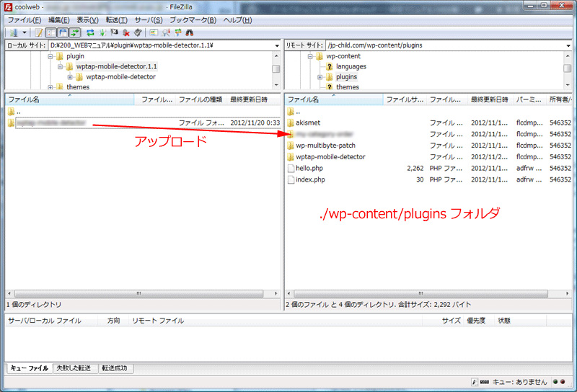577x392 pixels.
Task: Open the Site Manager dropdown arrow
Action: 25,32
